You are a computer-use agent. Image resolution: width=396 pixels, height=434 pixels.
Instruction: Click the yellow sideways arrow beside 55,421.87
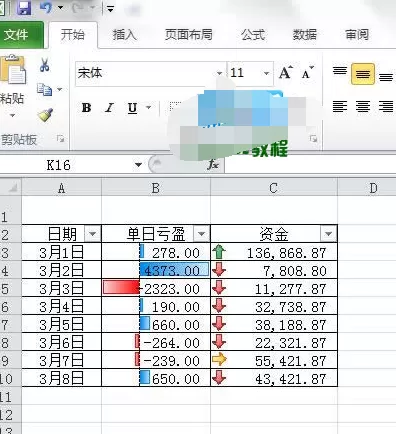(x=219, y=360)
